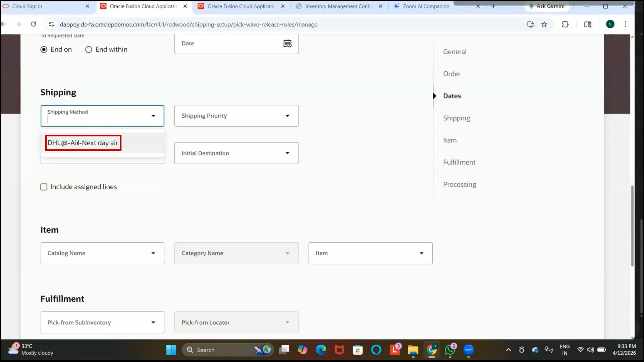
Task: Open Microsoft Edge from the taskbar
Action: [x=321, y=350]
